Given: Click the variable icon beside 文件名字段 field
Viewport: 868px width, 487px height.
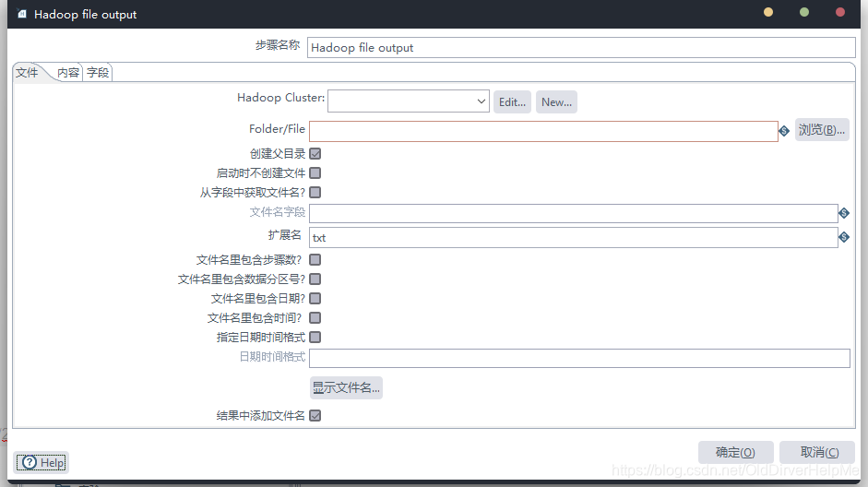Looking at the screenshot, I should [x=844, y=213].
